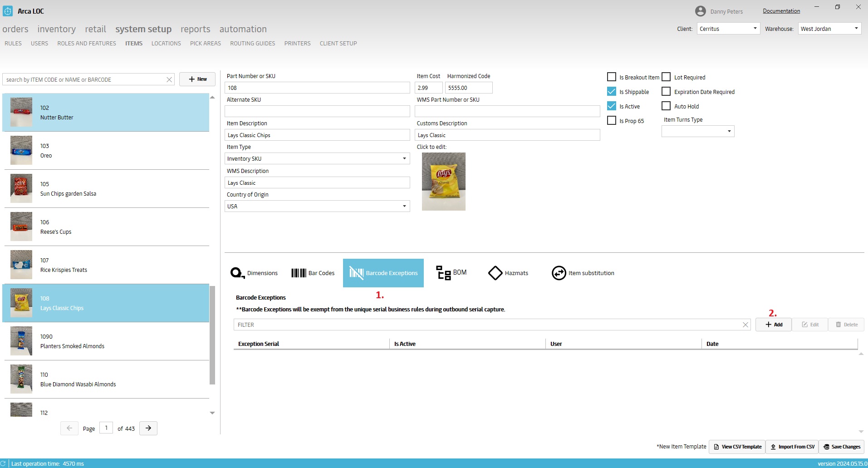
Task: Open the retail main menu
Action: tap(96, 29)
